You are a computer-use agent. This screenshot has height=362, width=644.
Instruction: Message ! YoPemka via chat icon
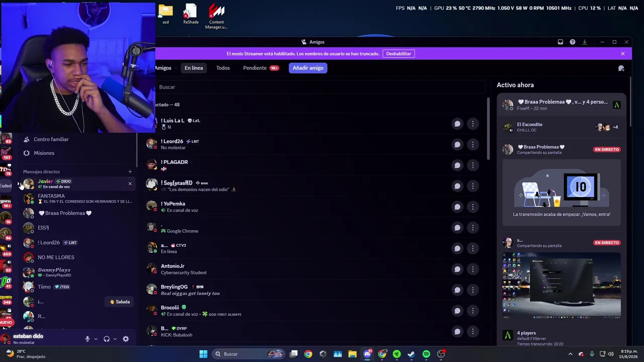(457, 207)
